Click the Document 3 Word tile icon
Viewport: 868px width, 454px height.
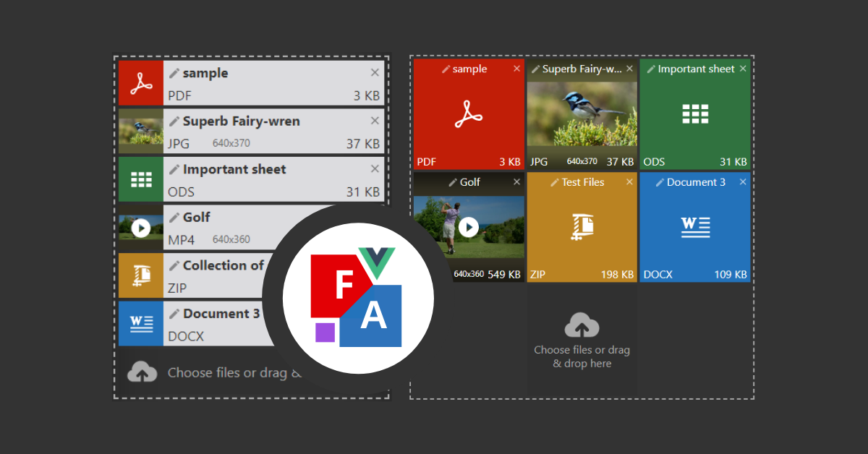tap(694, 227)
